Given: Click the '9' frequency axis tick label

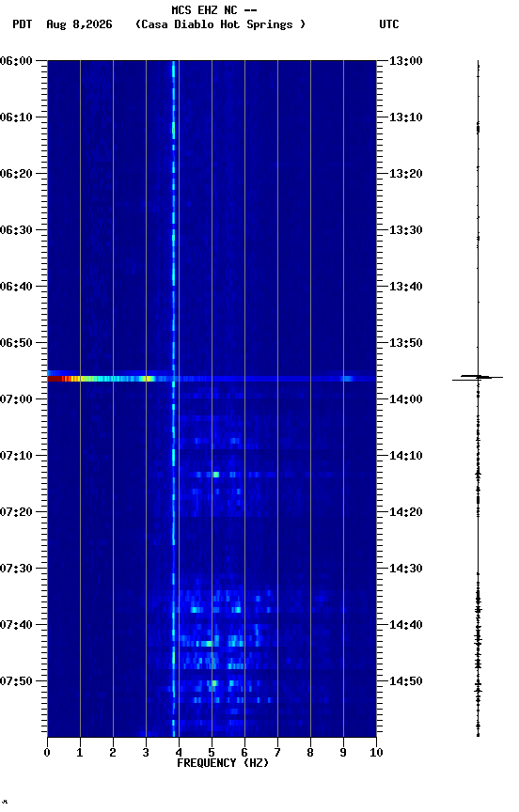Looking at the screenshot, I should tap(343, 753).
